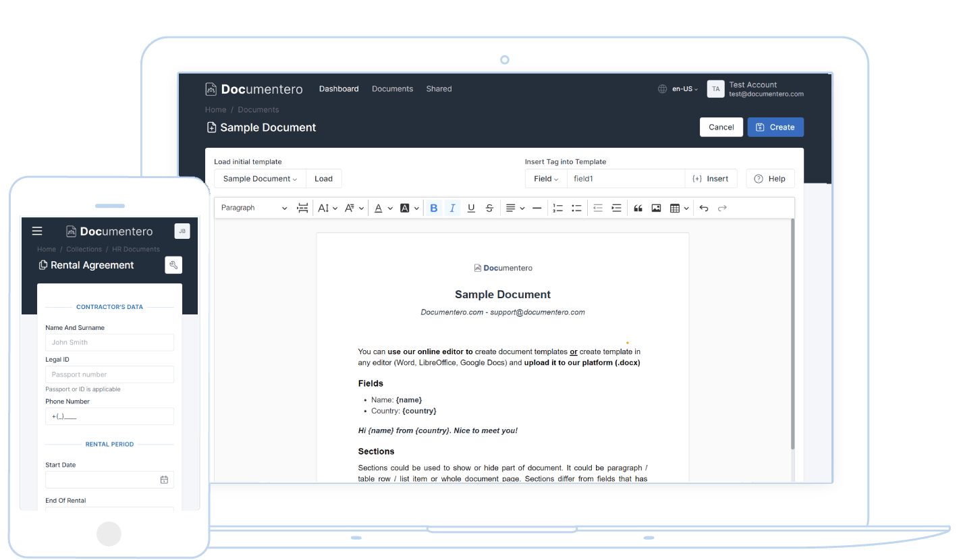Click the Fields heading in document

[x=371, y=383]
